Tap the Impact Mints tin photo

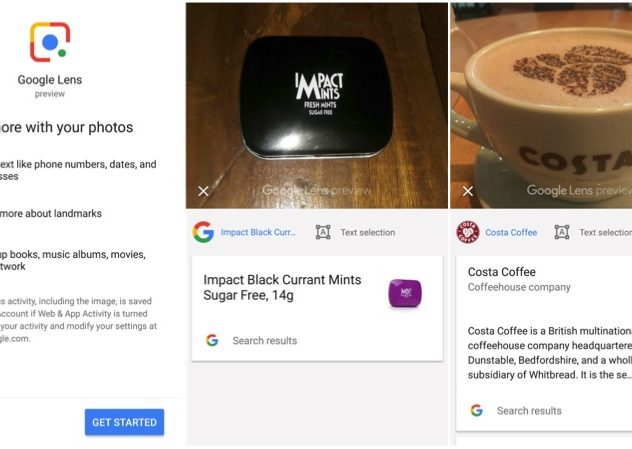[x=317, y=106]
